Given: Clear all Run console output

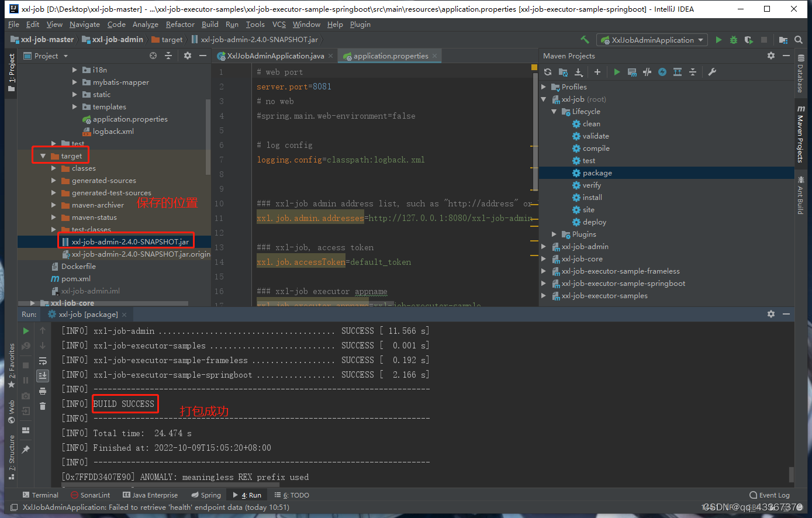Looking at the screenshot, I should [x=43, y=406].
